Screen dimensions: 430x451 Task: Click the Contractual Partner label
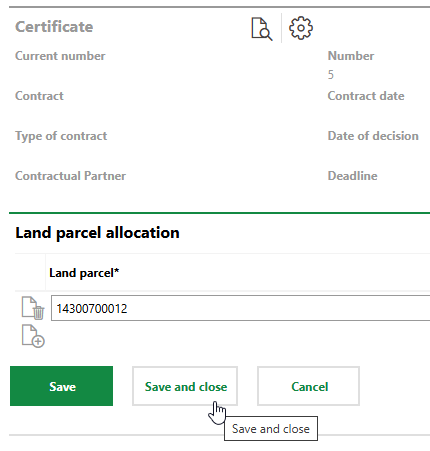click(x=71, y=176)
